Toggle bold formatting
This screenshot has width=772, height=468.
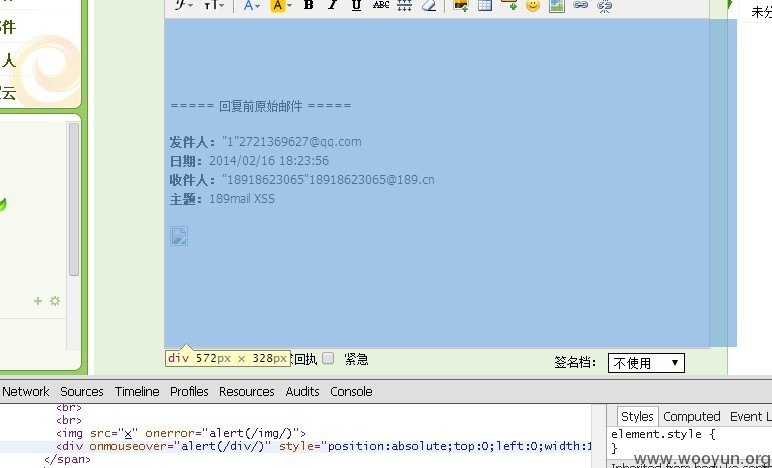309,5
